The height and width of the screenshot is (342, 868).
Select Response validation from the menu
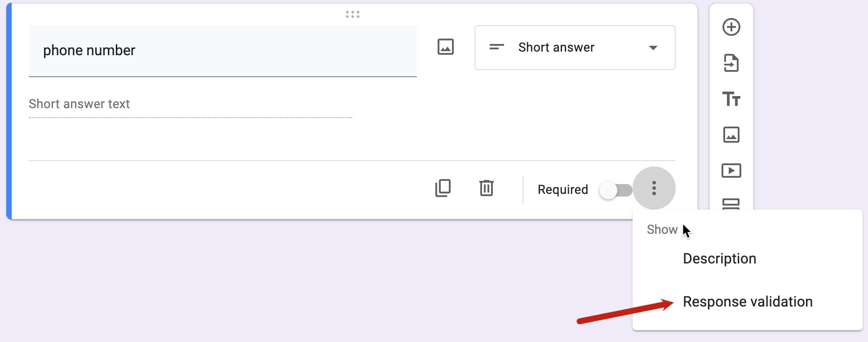coord(747,302)
